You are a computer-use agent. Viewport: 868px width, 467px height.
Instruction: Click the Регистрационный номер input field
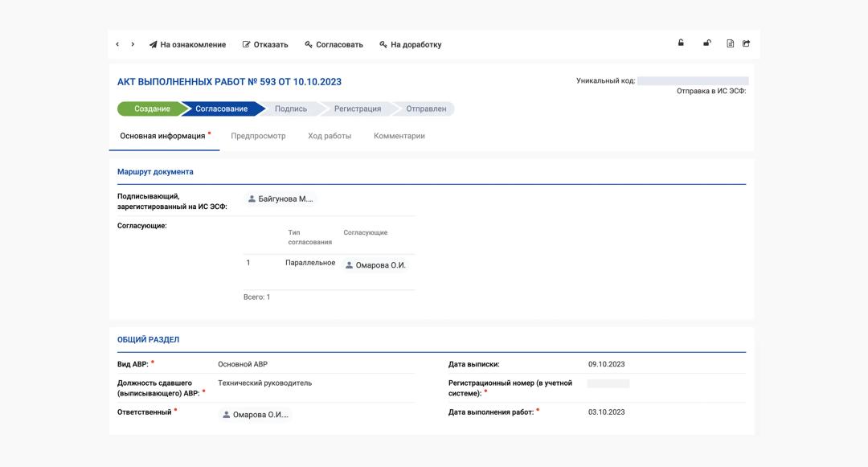(x=608, y=383)
